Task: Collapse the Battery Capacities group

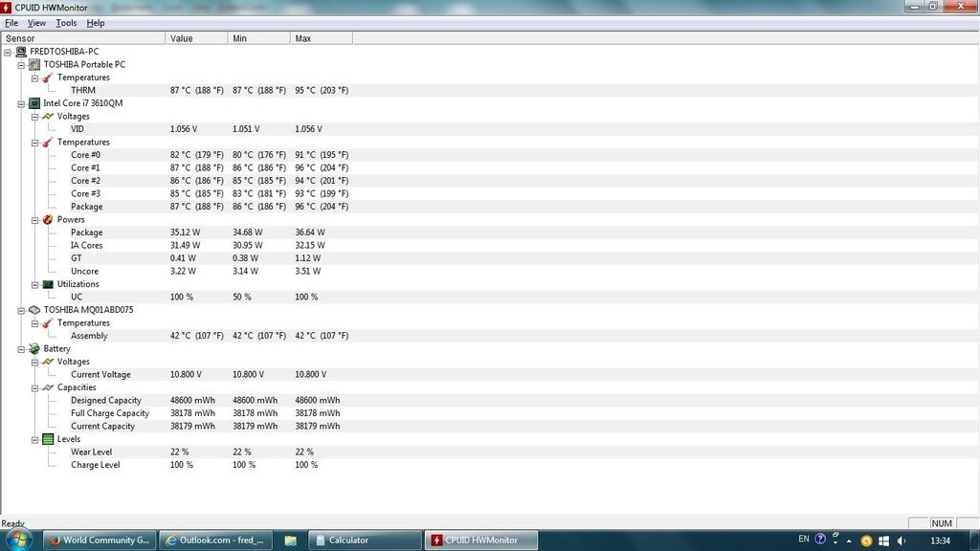Action: pos(34,387)
